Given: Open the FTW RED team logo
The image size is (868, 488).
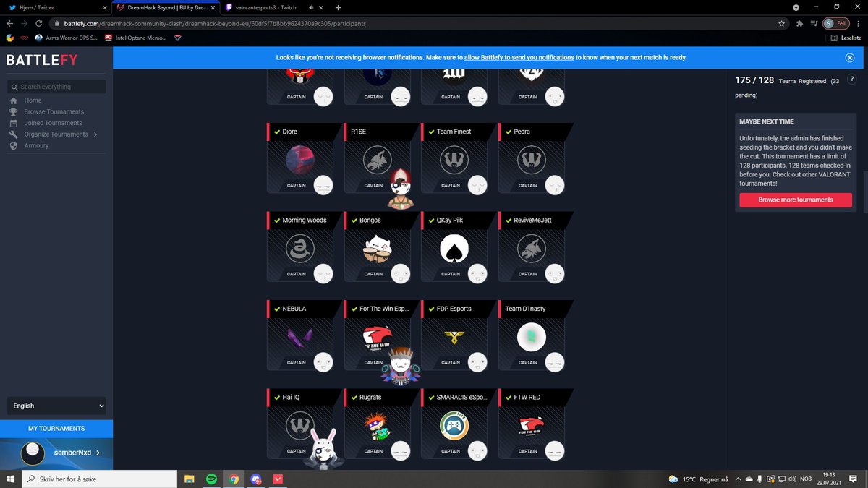Looking at the screenshot, I should [x=532, y=426].
